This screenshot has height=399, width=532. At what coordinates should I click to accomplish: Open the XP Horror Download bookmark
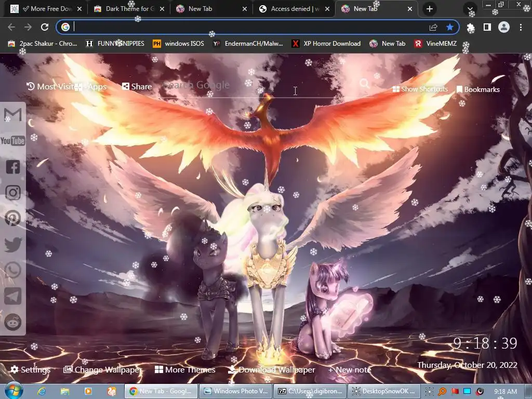click(326, 44)
